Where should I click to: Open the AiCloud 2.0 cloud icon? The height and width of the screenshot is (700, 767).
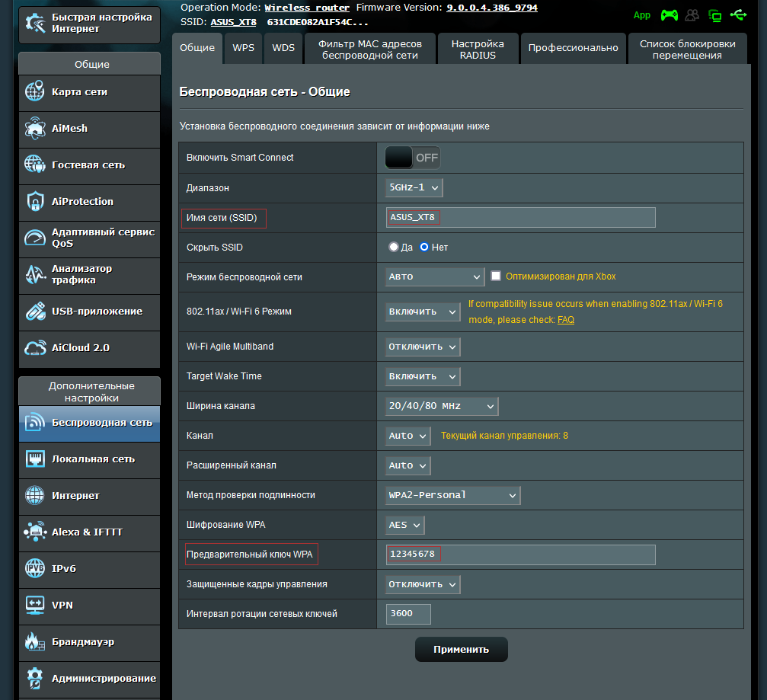[x=35, y=348]
